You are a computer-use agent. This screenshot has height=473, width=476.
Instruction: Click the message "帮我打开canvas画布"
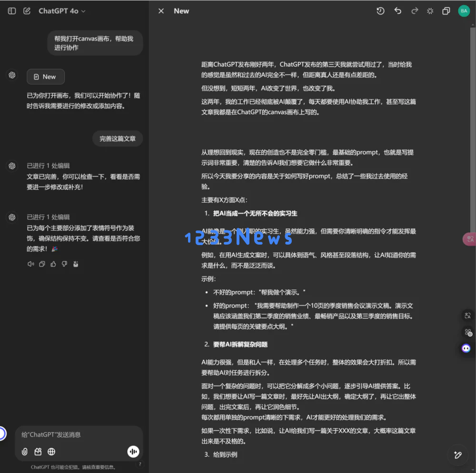pyautogui.click(x=95, y=43)
